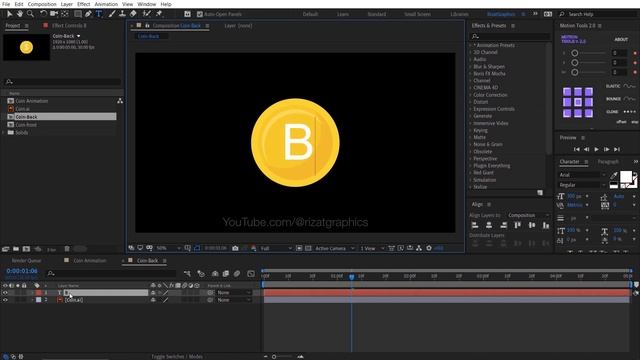640x360 pixels.
Task: Toggle transparency grid in viewer
Action: [308, 248]
